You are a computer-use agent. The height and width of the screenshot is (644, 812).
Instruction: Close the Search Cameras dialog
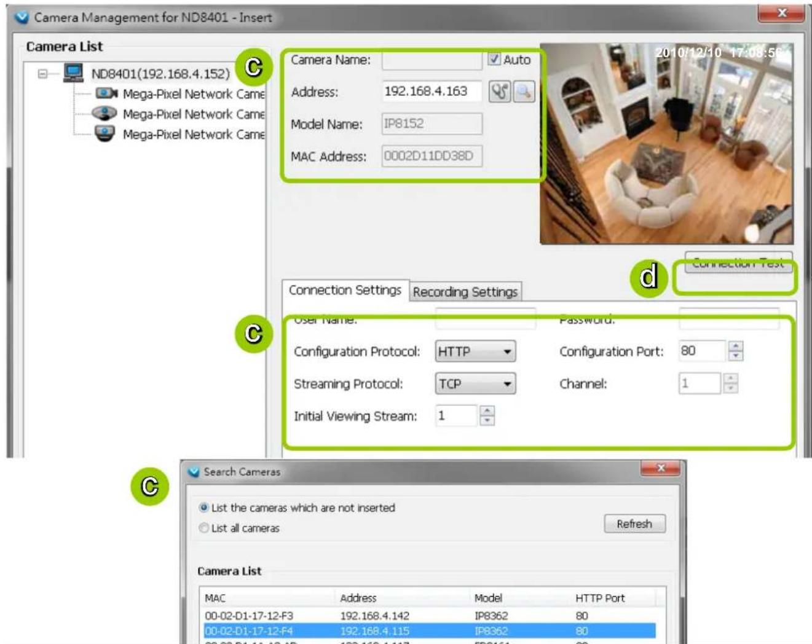pyautogui.click(x=661, y=468)
